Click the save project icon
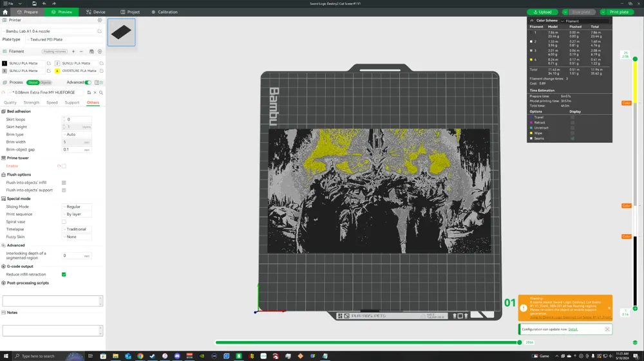644x361 pixels. click(34, 3)
